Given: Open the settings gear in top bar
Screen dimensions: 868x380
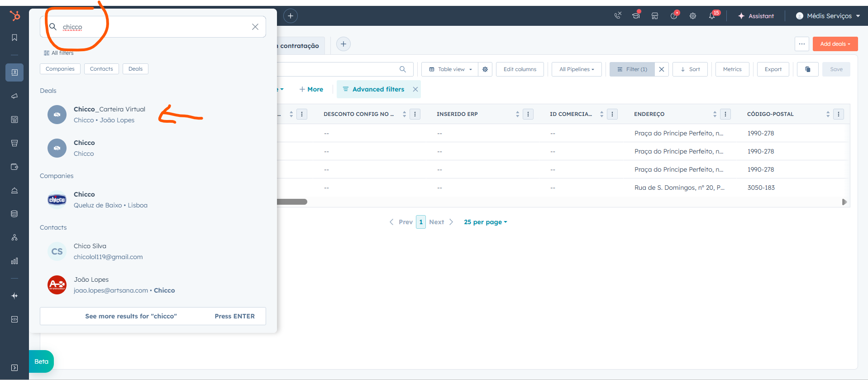Looking at the screenshot, I should pyautogui.click(x=692, y=16).
